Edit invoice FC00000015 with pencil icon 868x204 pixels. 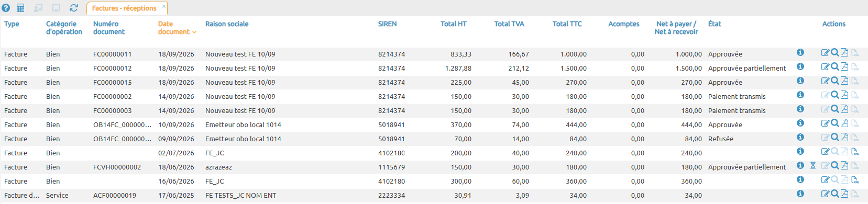point(825,81)
